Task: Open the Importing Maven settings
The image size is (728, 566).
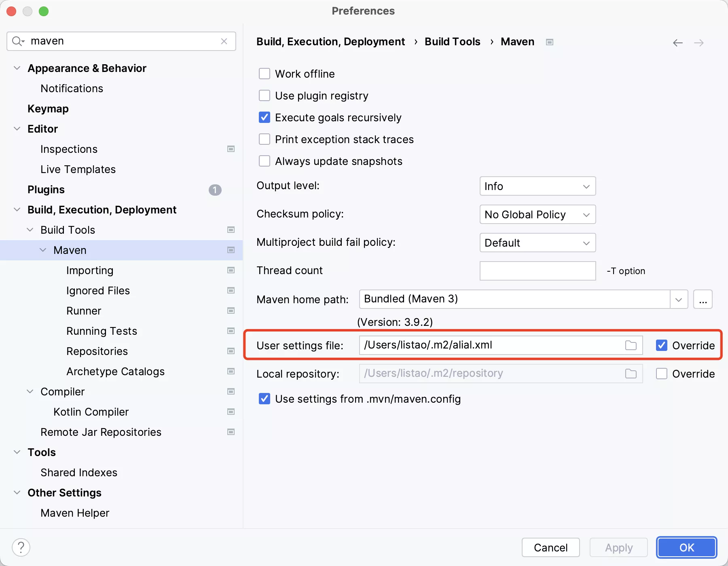Action: tap(90, 270)
